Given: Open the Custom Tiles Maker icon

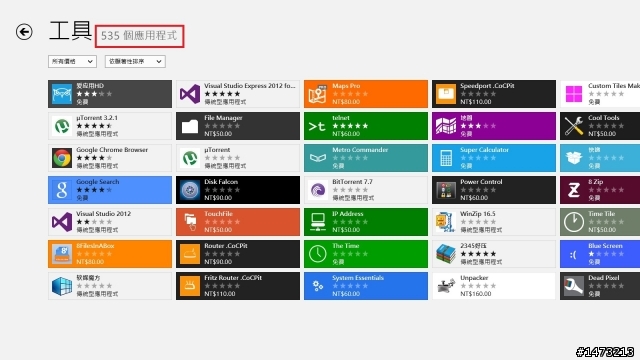Looking at the screenshot, I should (574, 94).
